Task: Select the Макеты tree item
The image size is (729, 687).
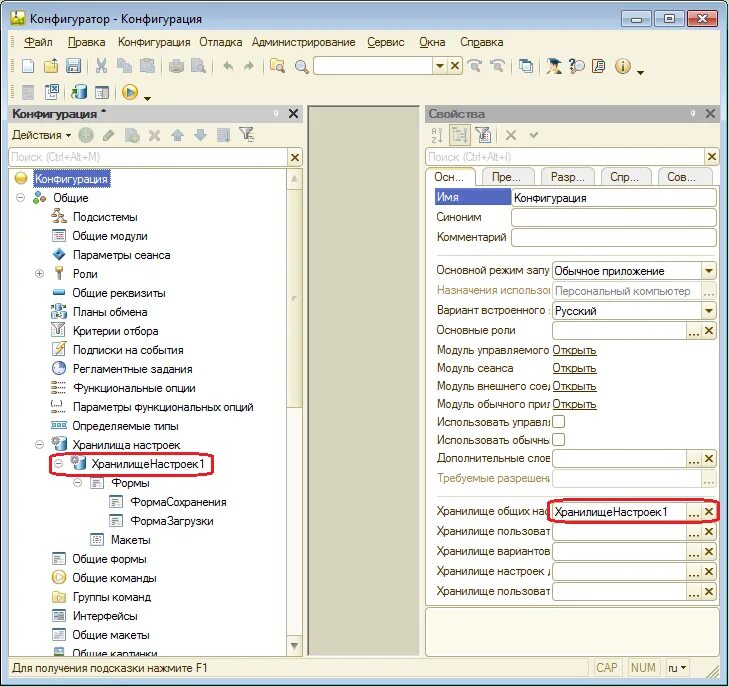Action: [x=131, y=540]
